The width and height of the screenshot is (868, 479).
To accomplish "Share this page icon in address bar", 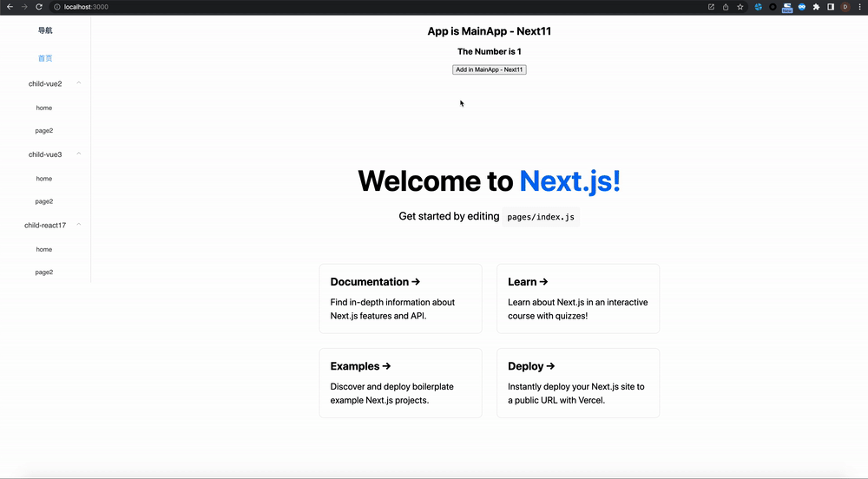I will (x=725, y=7).
